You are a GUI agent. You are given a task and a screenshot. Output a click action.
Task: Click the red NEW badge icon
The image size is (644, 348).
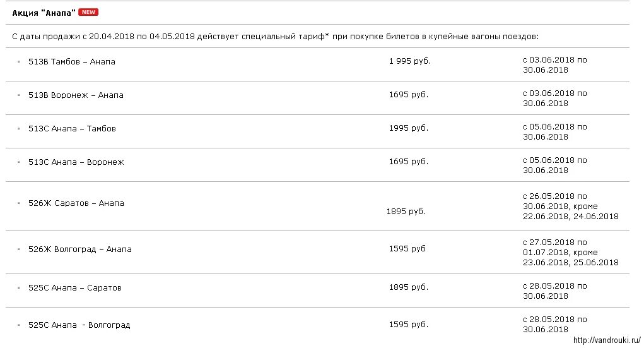click(88, 12)
